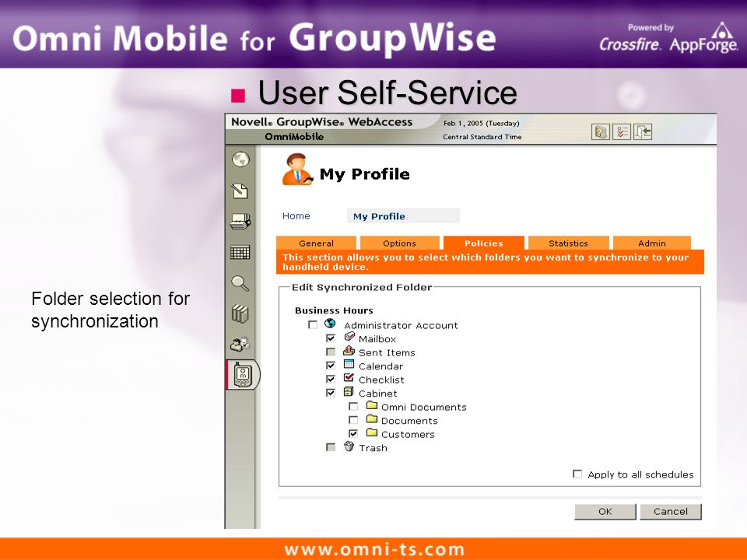This screenshot has width=747, height=560.
Task: Click the Sent Items folder icon
Action: click(349, 351)
